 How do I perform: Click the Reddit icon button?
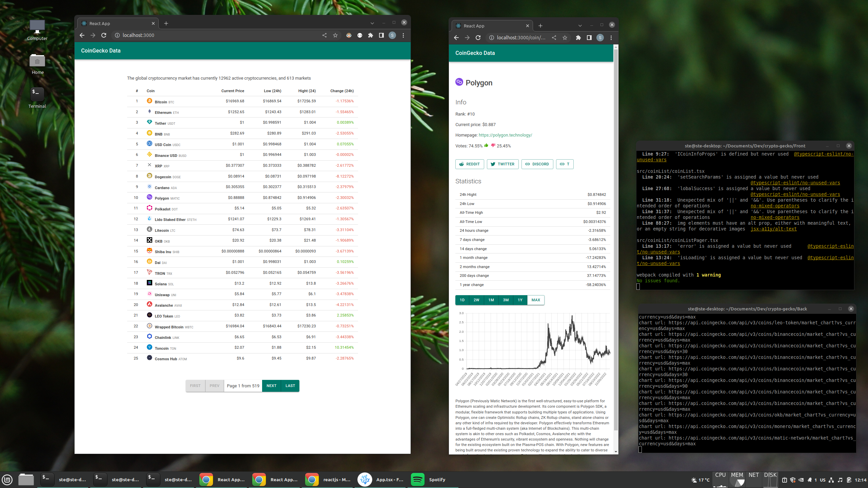(461, 164)
